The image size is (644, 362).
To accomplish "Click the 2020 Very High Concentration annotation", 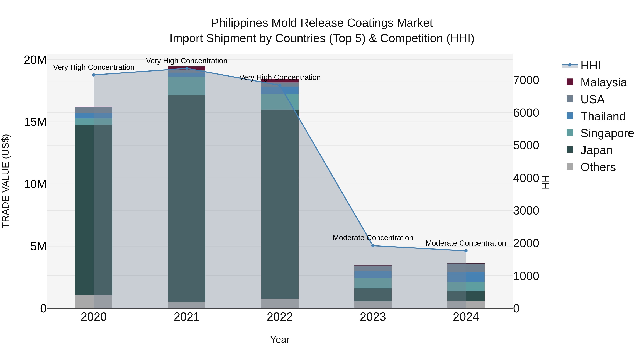I will pyautogui.click(x=94, y=67).
